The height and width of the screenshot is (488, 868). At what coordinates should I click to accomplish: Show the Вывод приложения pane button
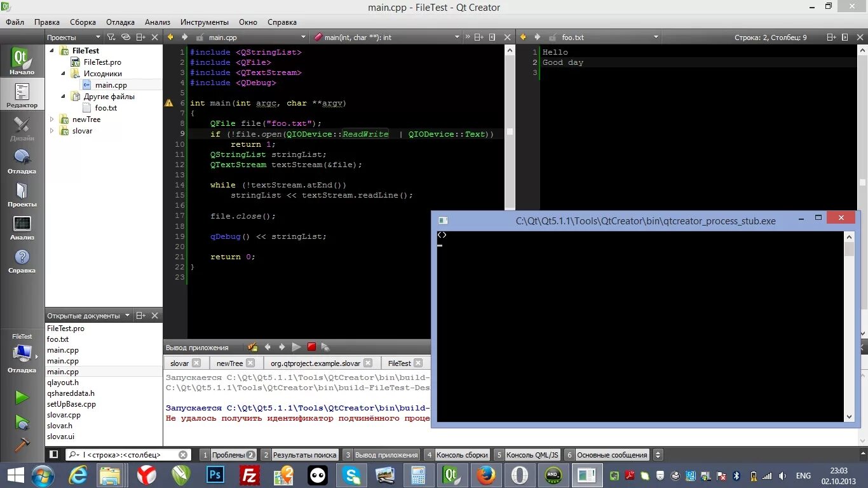(x=381, y=454)
